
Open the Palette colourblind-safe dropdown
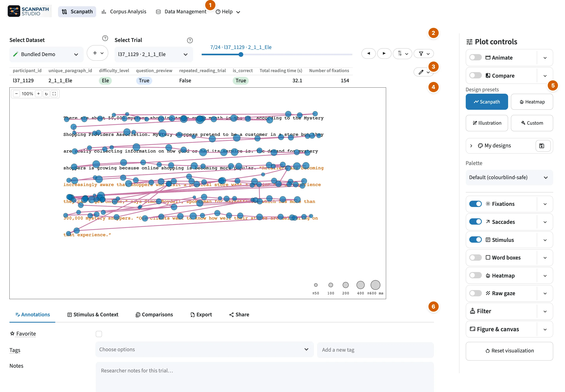509,177
